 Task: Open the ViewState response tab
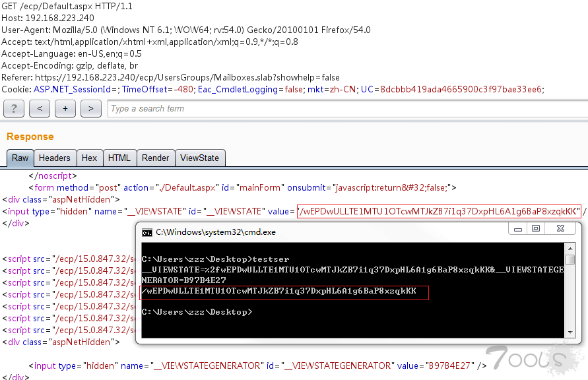(199, 158)
